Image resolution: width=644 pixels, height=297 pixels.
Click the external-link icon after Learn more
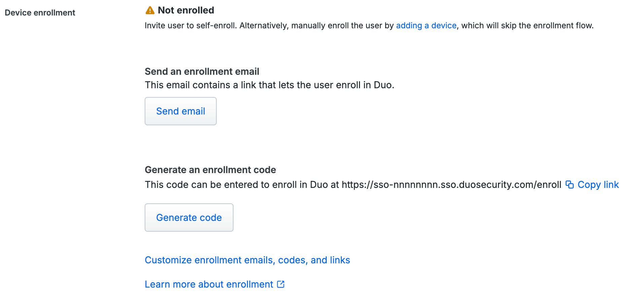click(281, 284)
